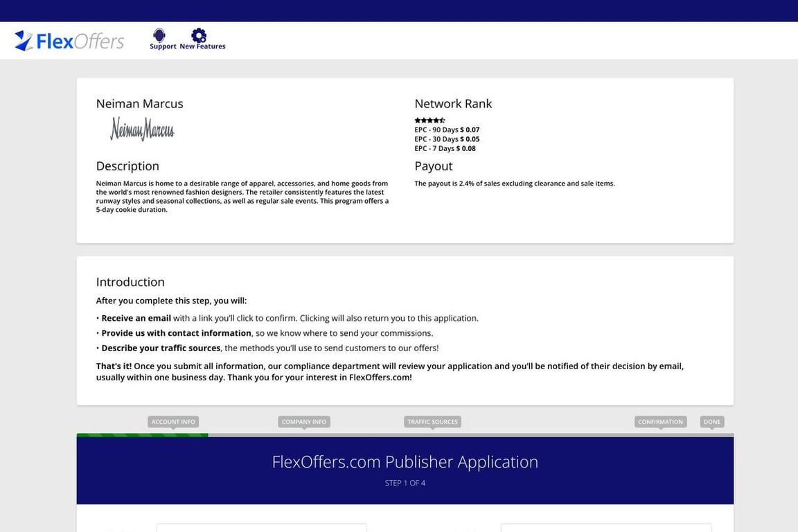798x532 pixels.
Task: Click the Publisher Application banner title
Action: pos(405,462)
